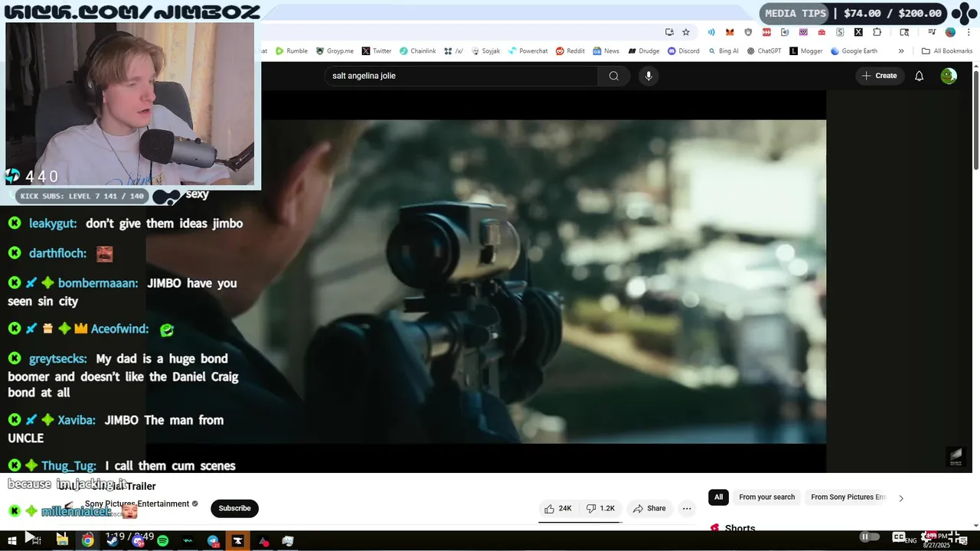Viewport: 980px width, 551px height.
Task: Like the video with 24K likes
Action: (557, 508)
